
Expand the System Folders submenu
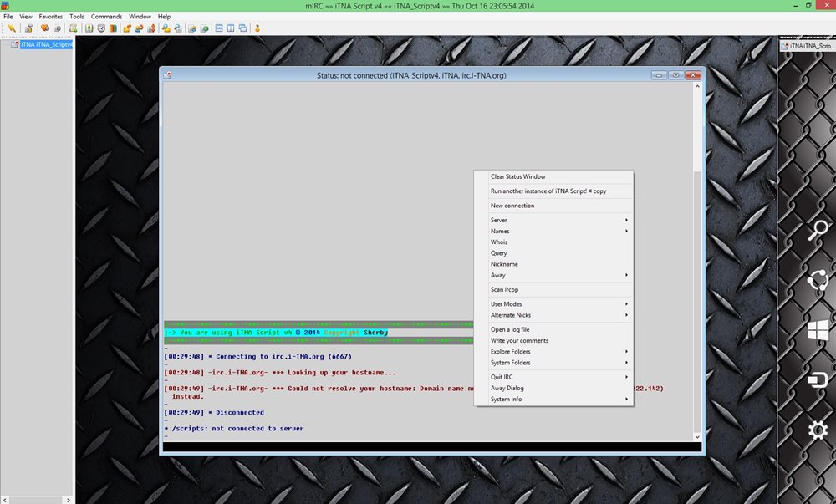pos(553,362)
